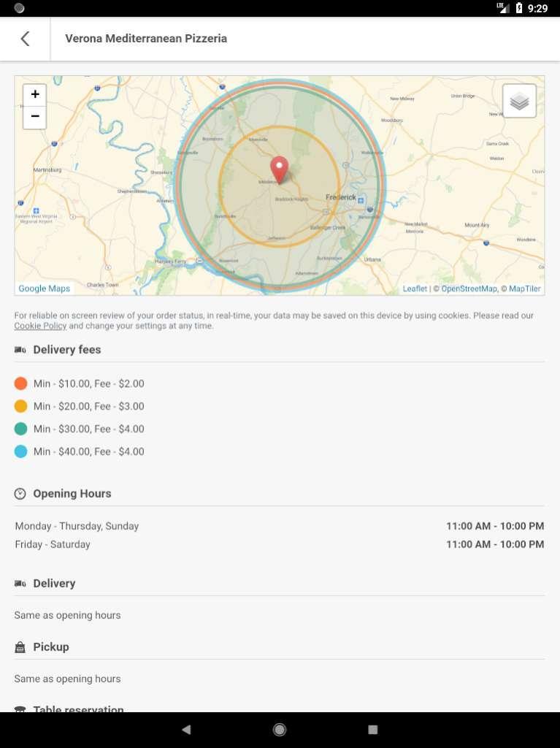Open the Google Maps link
This screenshot has height=748, width=560.
45,289
